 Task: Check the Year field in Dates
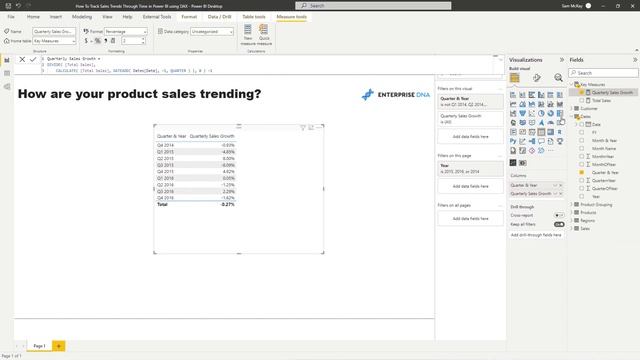coord(582,196)
